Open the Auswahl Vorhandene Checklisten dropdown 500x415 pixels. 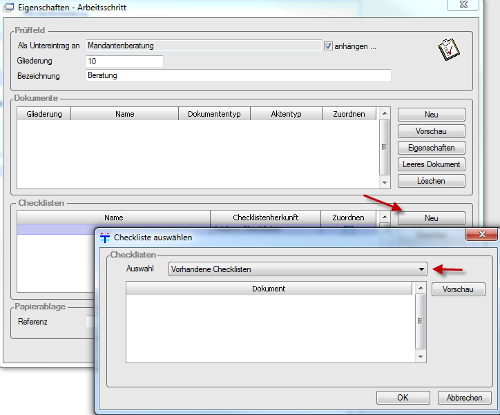click(297, 269)
